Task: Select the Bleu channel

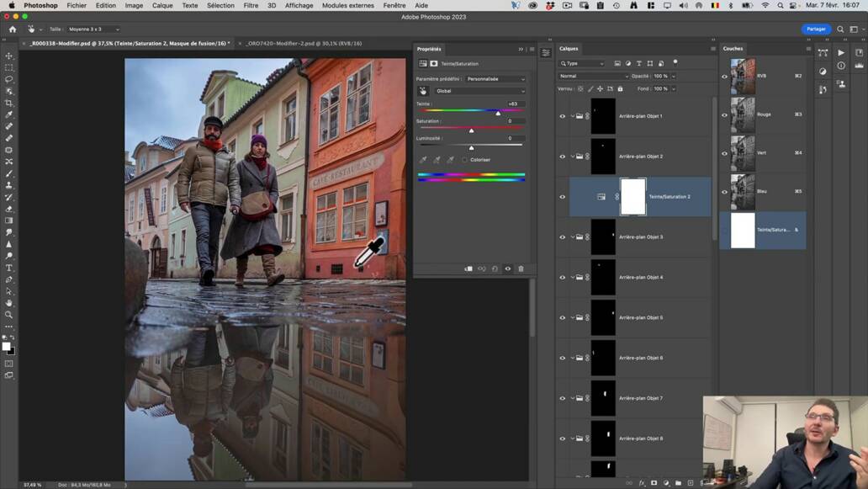Action: [763, 192]
